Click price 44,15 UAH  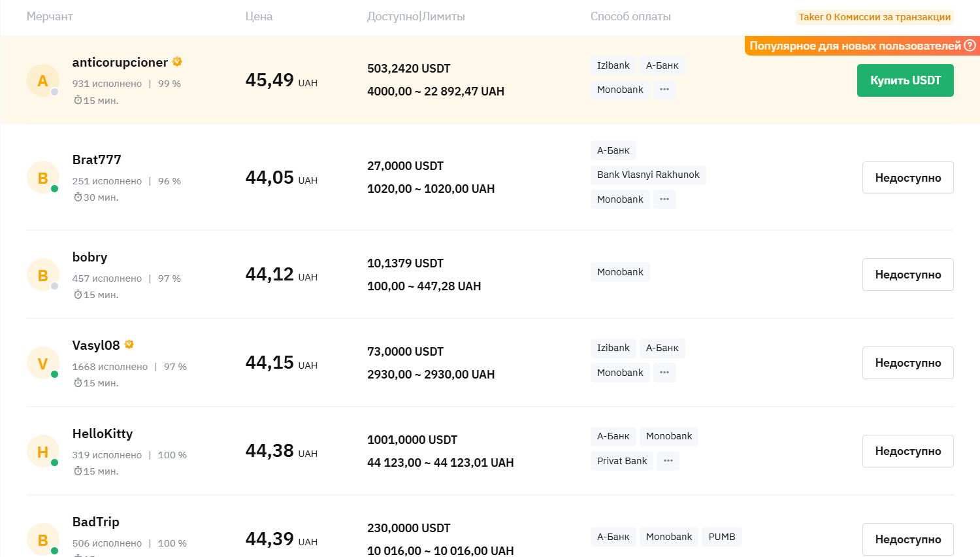282,363
